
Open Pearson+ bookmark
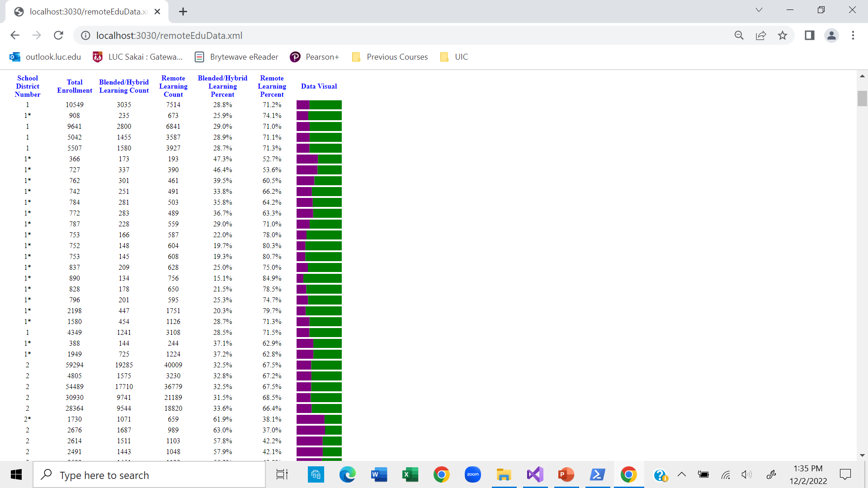click(x=315, y=57)
